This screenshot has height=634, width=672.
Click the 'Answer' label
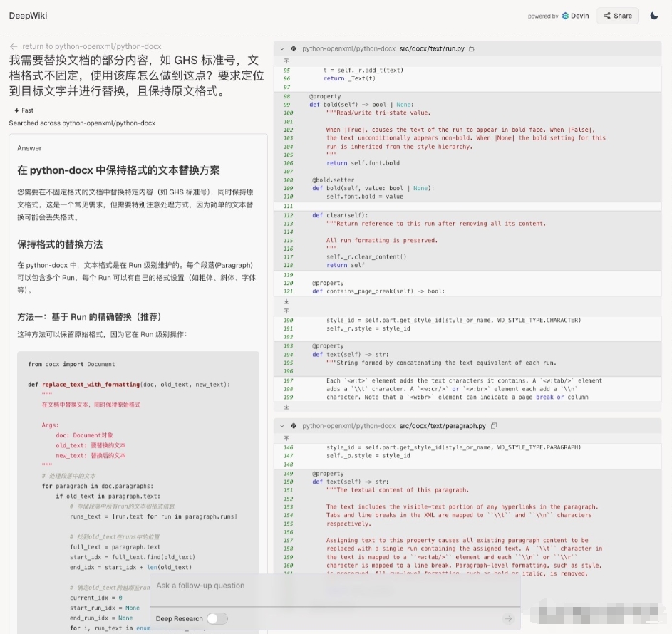point(29,148)
